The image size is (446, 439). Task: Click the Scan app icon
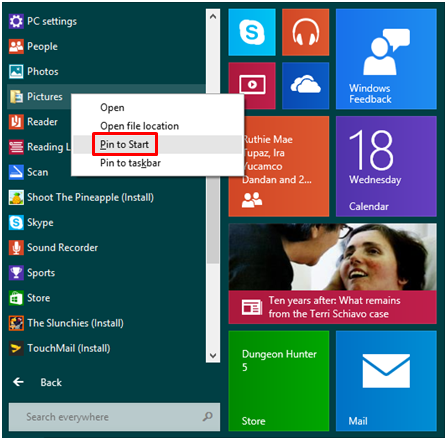[16, 172]
